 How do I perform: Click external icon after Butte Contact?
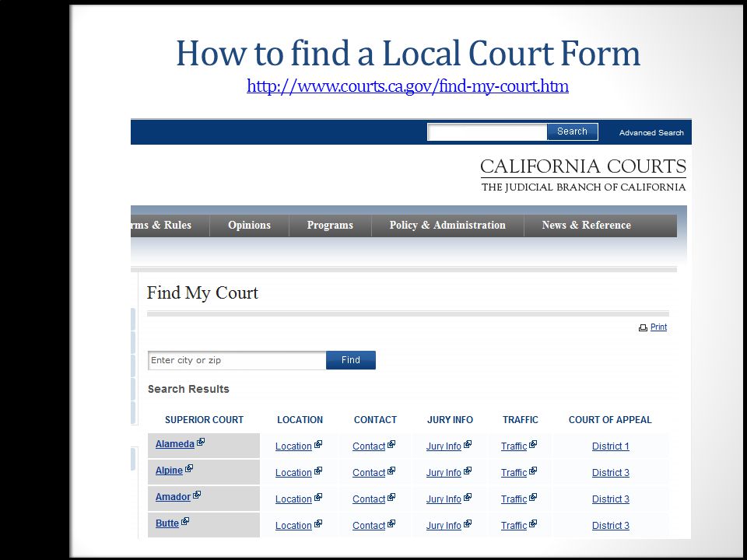tap(391, 523)
